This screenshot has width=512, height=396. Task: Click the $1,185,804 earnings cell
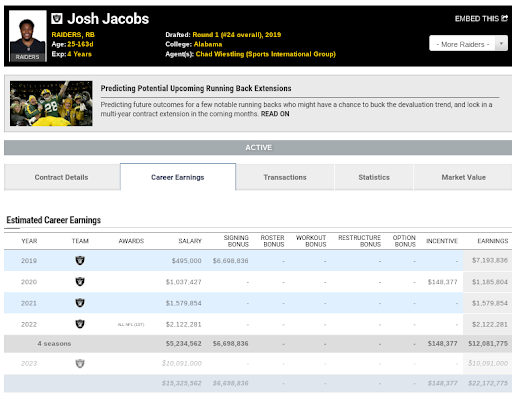(490, 282)
